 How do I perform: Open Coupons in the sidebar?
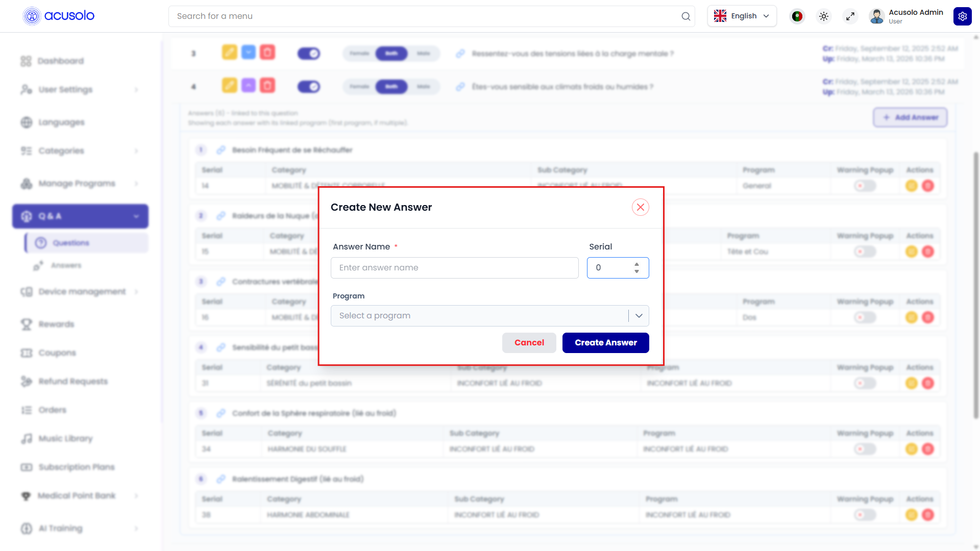click(80, 353)
